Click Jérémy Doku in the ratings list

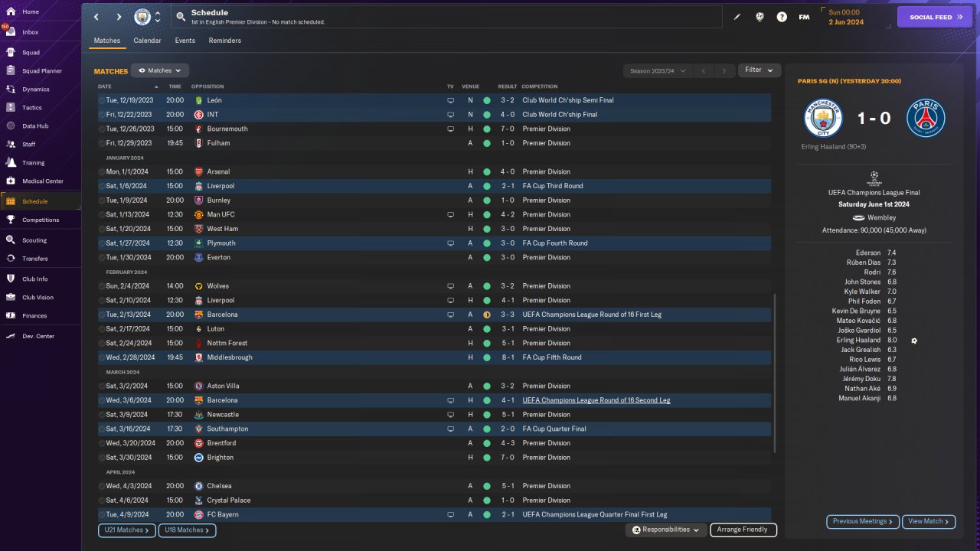coord(861,379)
